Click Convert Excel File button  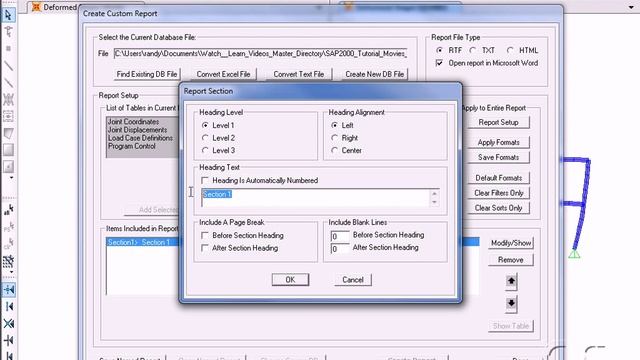pos(223,74)
